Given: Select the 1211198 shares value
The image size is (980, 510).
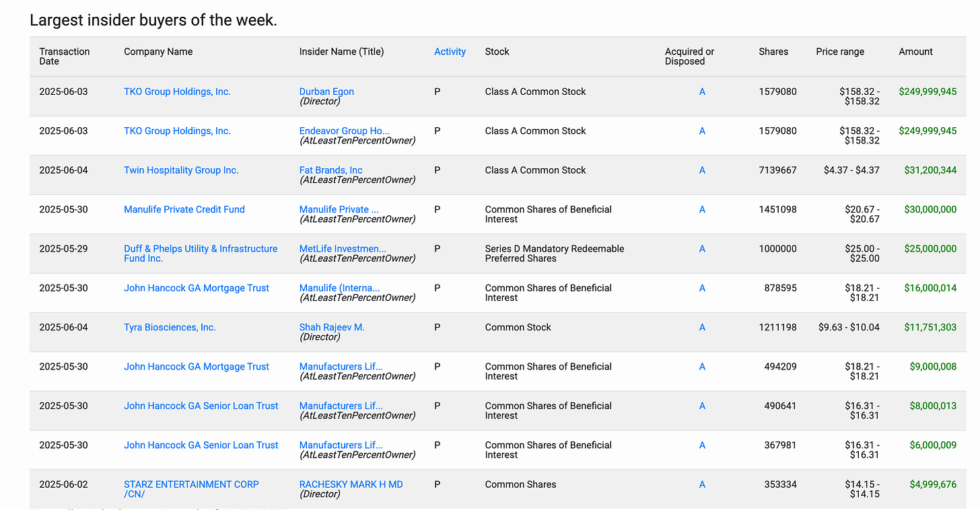Looking at the screenshot, I should point(777,328).
